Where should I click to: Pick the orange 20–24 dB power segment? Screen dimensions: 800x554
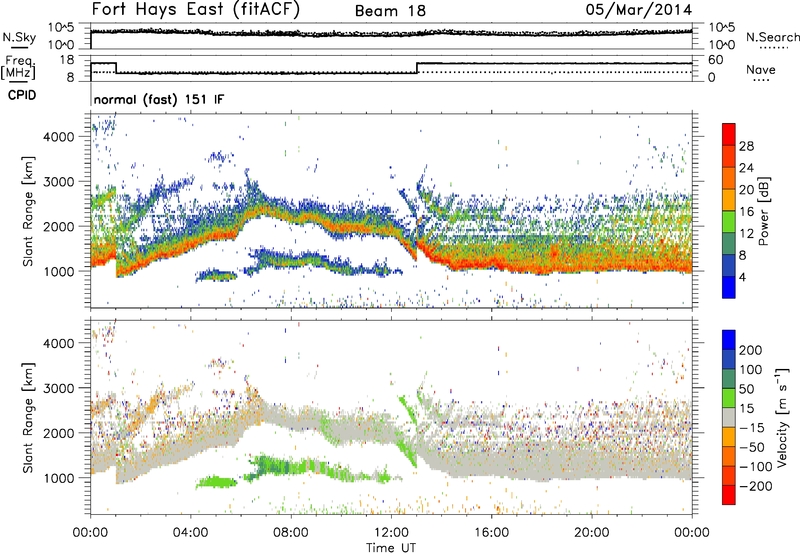(x=729, y=179)
